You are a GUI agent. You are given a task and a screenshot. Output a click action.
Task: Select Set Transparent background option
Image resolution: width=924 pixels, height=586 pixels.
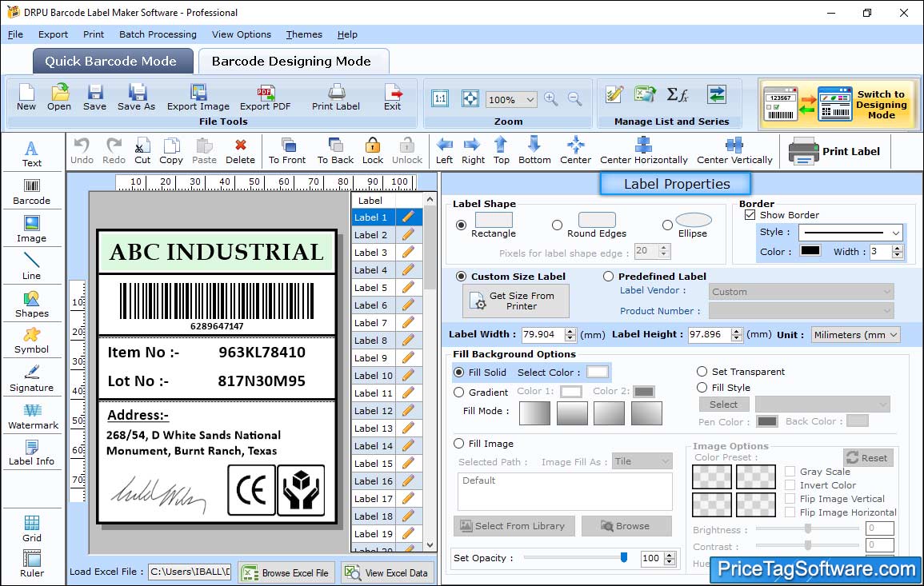(702, 372)
